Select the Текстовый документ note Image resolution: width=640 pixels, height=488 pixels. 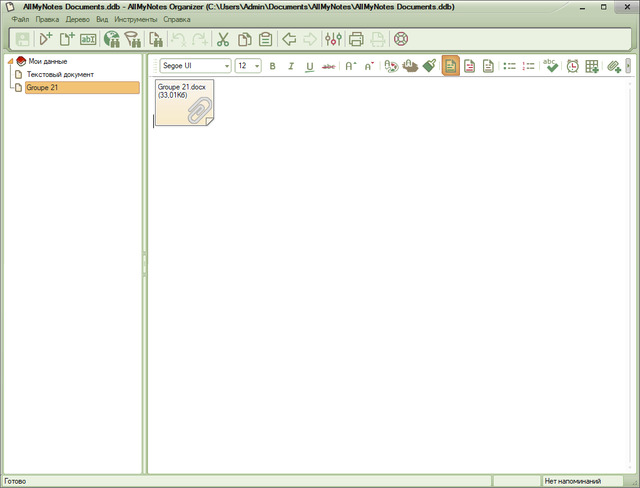point(60,74)
